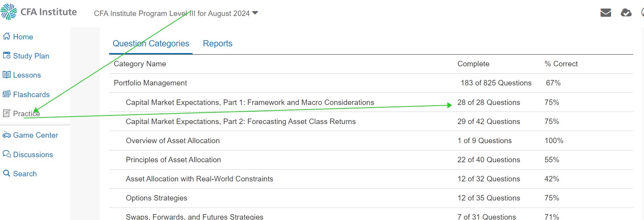Expand the program selector dropdown arrow
644x220 pixels.
pyautogui.click(x=255, y=13)
